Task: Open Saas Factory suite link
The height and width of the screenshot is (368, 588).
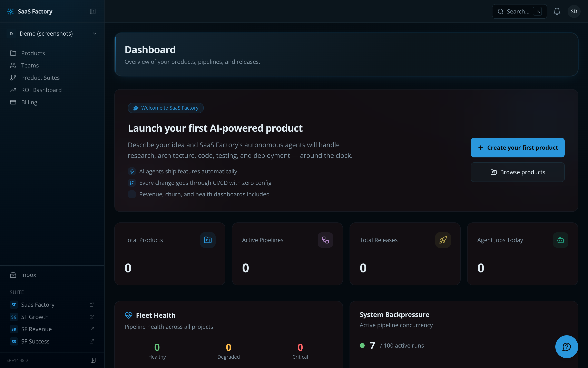Action: 52,305
